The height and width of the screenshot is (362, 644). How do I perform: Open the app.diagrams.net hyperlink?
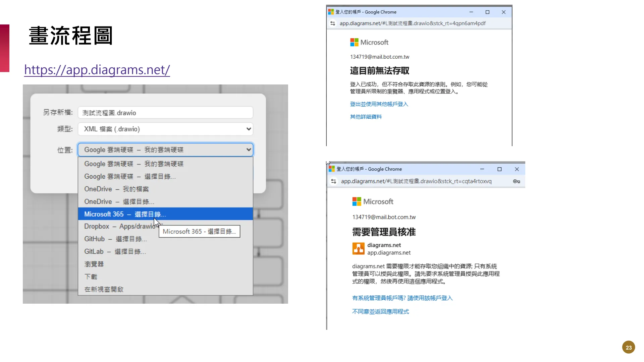97,70
